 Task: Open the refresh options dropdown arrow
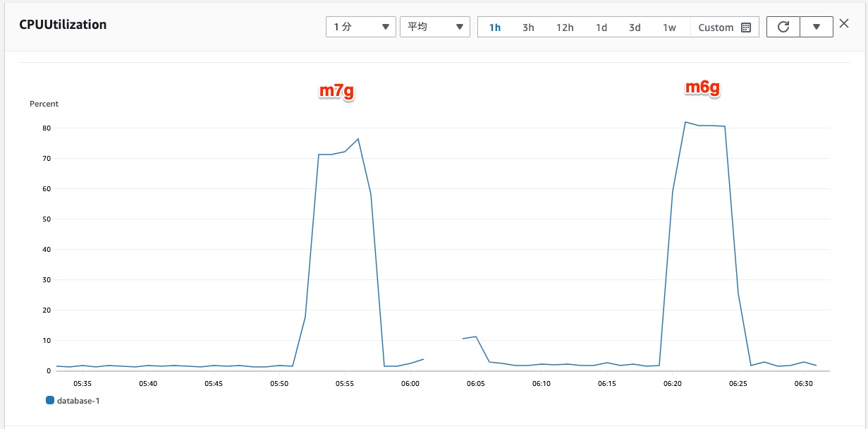point(817,27)
